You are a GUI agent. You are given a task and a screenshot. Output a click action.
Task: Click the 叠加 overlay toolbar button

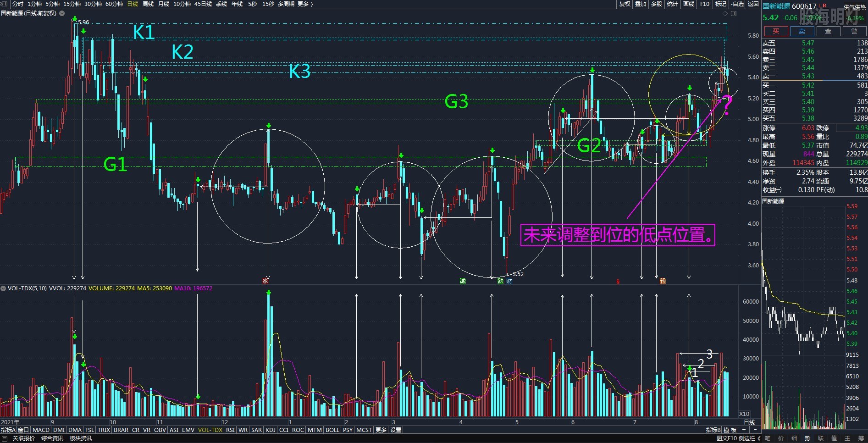pyautogui.click(x=641, y=4)
